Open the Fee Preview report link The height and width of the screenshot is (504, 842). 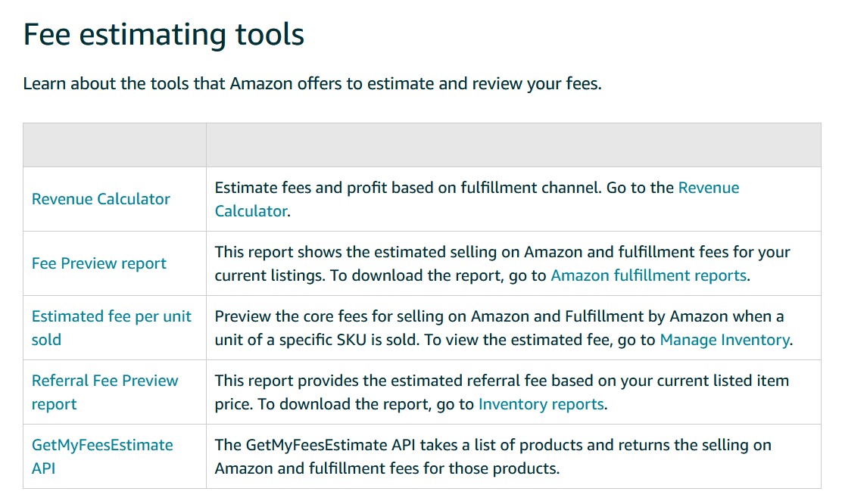[x=98, y=263]
